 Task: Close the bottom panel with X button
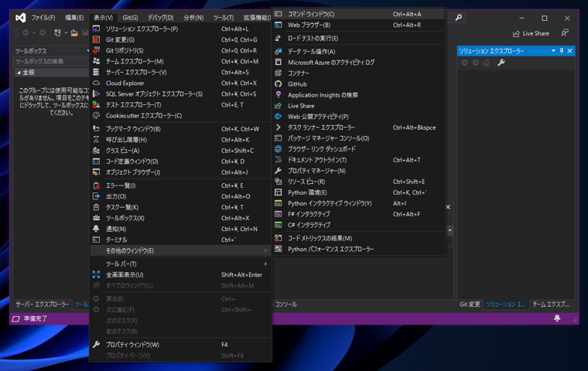point(448,207)
